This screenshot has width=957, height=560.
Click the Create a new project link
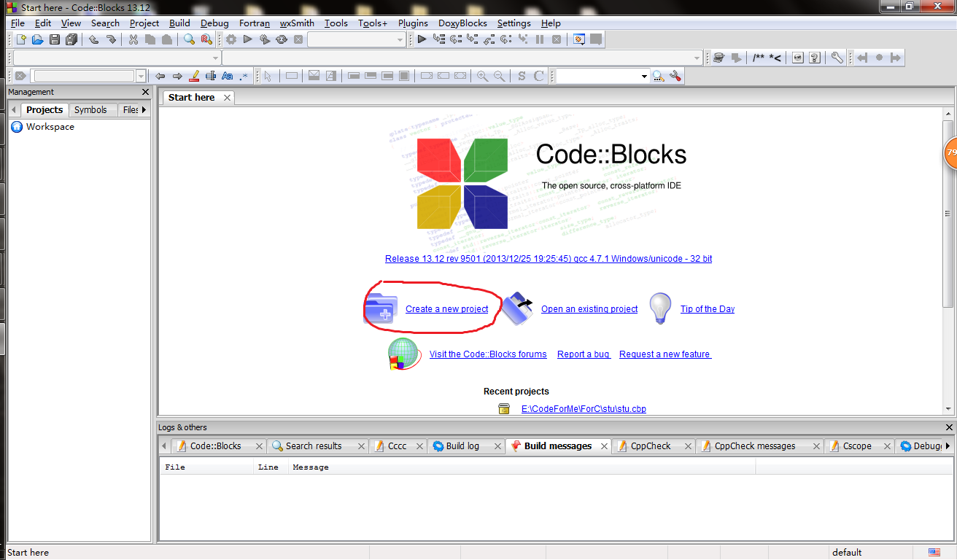(x=446, y=309)
